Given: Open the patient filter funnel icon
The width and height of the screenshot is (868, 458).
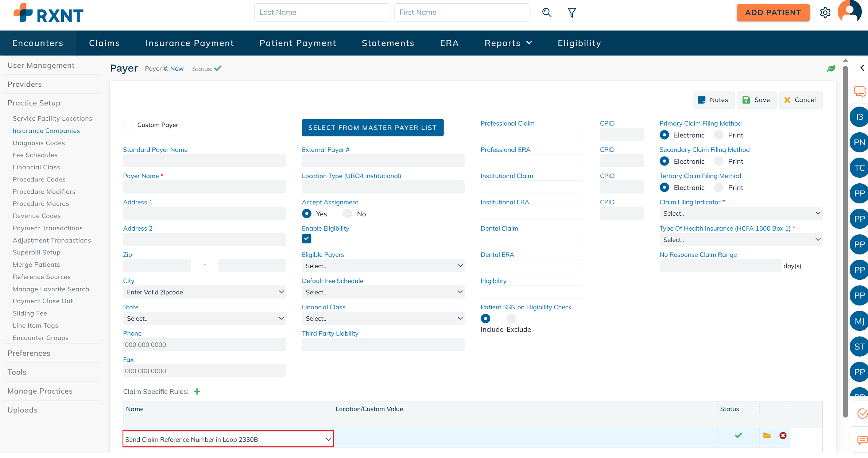Looking at the screenshot, I should pos(572,12).
